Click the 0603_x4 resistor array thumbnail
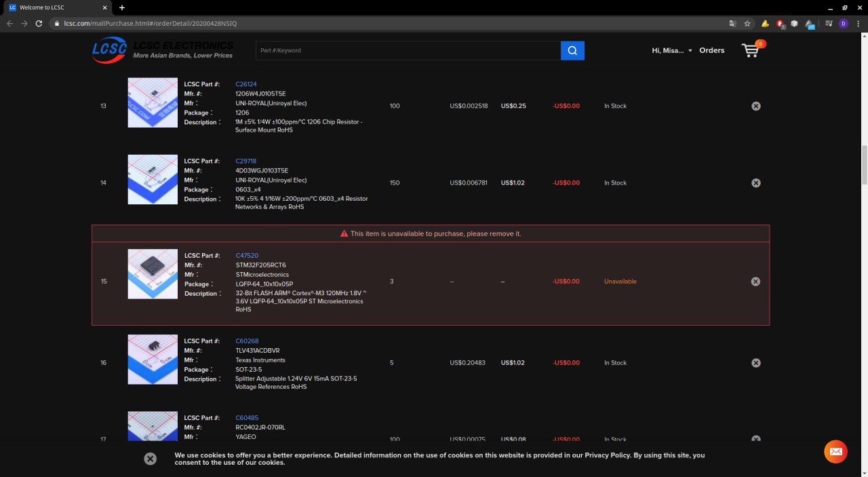Image resolution: width=868 pixels, height=477 pixels. (x=153, y=179)
